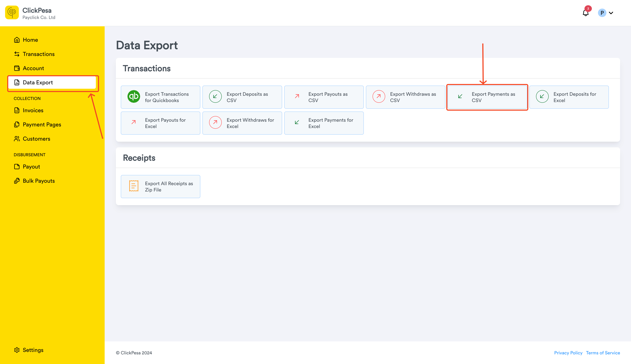
Task: Click the Invoices document icon
Action: point(17,110)
